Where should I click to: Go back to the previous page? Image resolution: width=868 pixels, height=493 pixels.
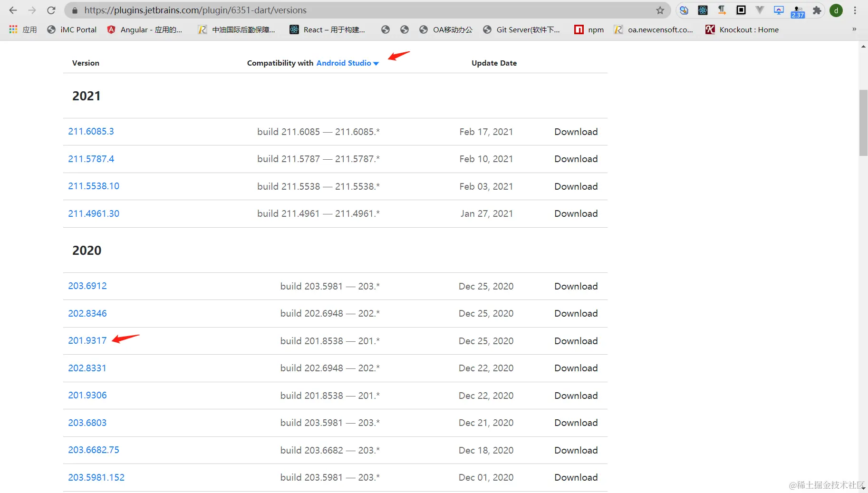(x=13, y=10)
